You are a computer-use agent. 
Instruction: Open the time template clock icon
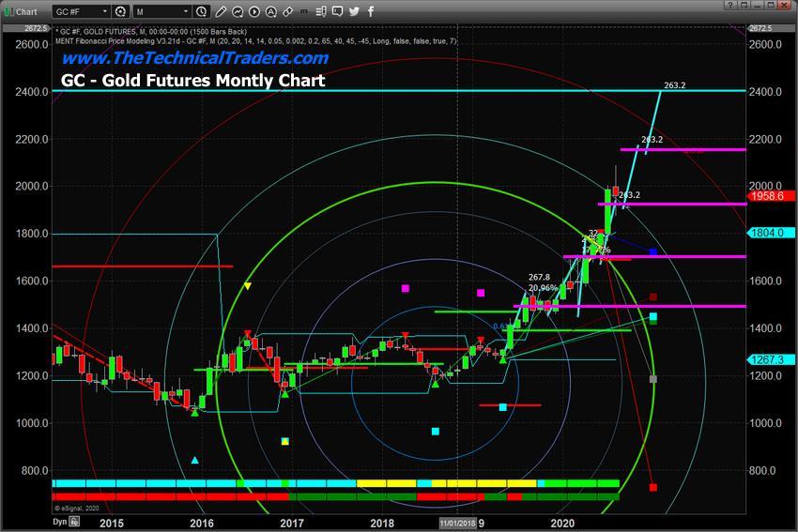[202, 11]
